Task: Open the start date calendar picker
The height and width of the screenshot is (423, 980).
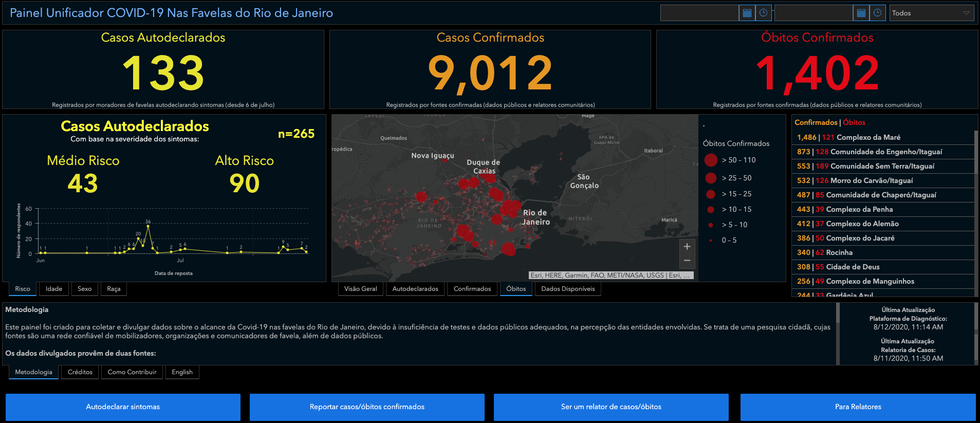Action: pyautogui.click(x=747, y=13)
